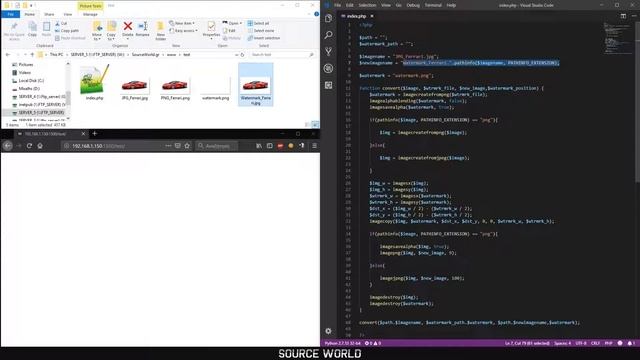Open the File tab in File Explorer
Viewport: 640px width, 360px height.
coord(11,14)
